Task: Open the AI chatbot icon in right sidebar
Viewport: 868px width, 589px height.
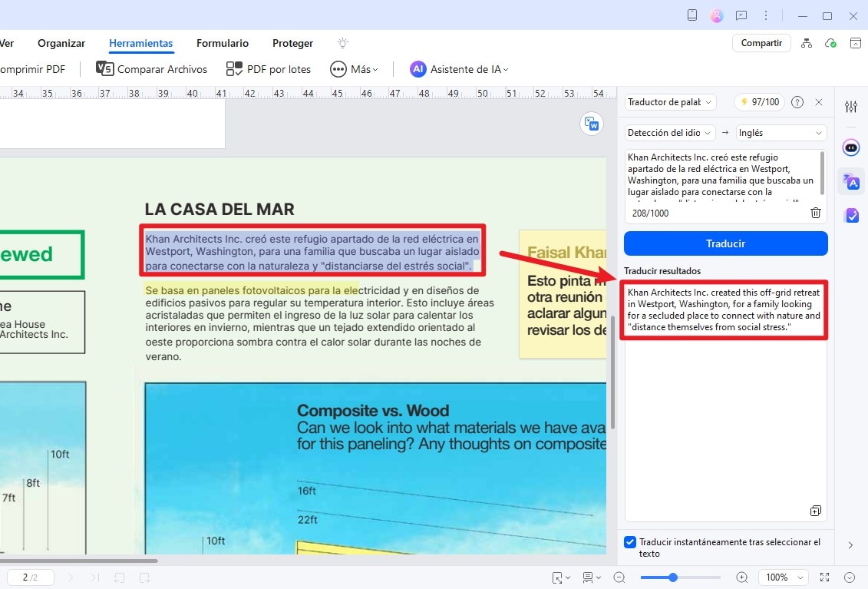Action: [851, 148]
